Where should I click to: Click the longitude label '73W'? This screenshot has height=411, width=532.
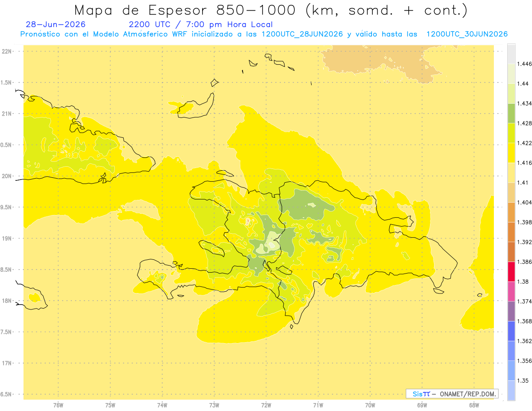(x=214, y=405)
